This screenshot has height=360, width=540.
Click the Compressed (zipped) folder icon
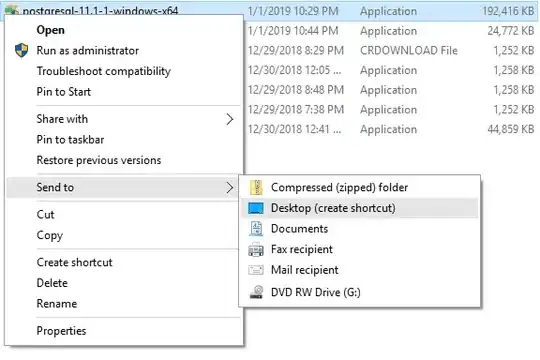click(256, 187)
